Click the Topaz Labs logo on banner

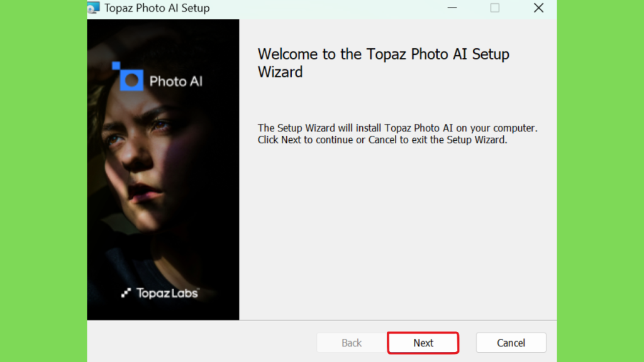point(160,293)
